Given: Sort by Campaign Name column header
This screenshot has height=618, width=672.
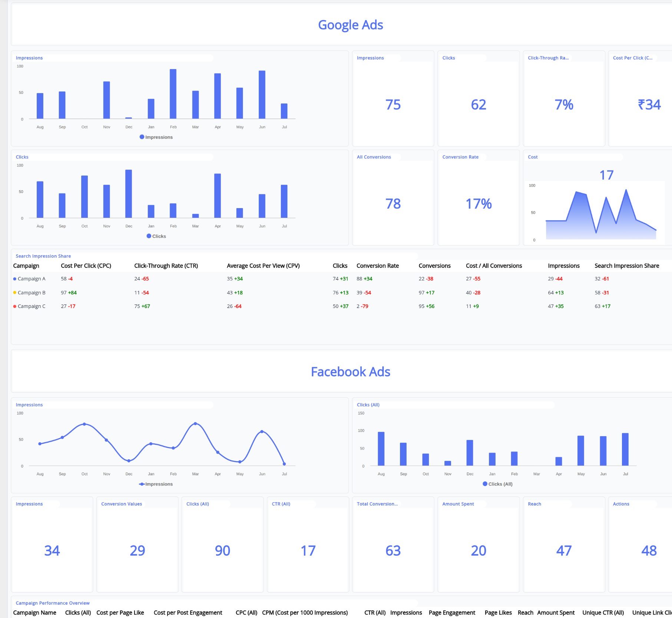Looking at the screenshot, I should click(34, 612).
